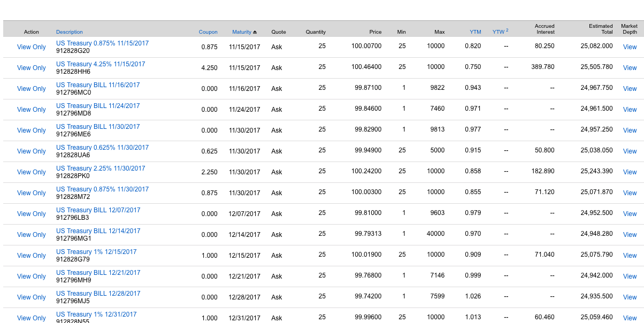View market depth for BILL 12/14/2017
644x323 pixels.
click(630, 235)
